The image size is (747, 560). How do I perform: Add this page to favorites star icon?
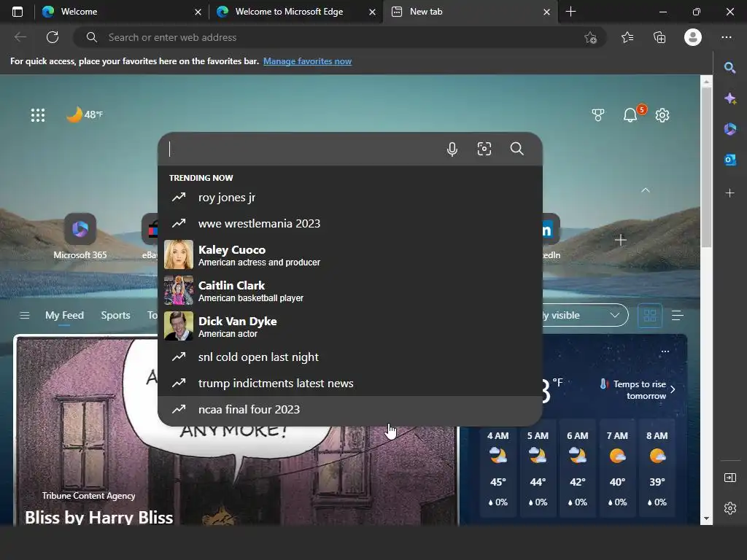pyautogui.click(x=590, y=37)
